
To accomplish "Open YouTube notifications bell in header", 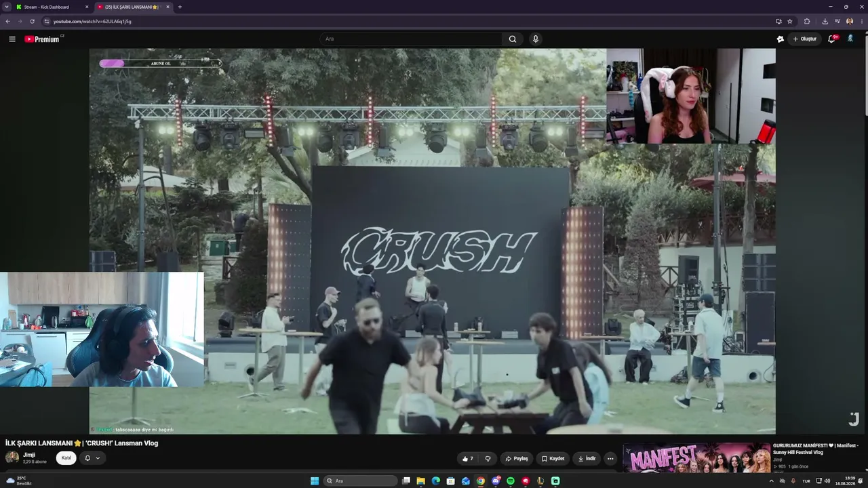I will coord(832,39).
